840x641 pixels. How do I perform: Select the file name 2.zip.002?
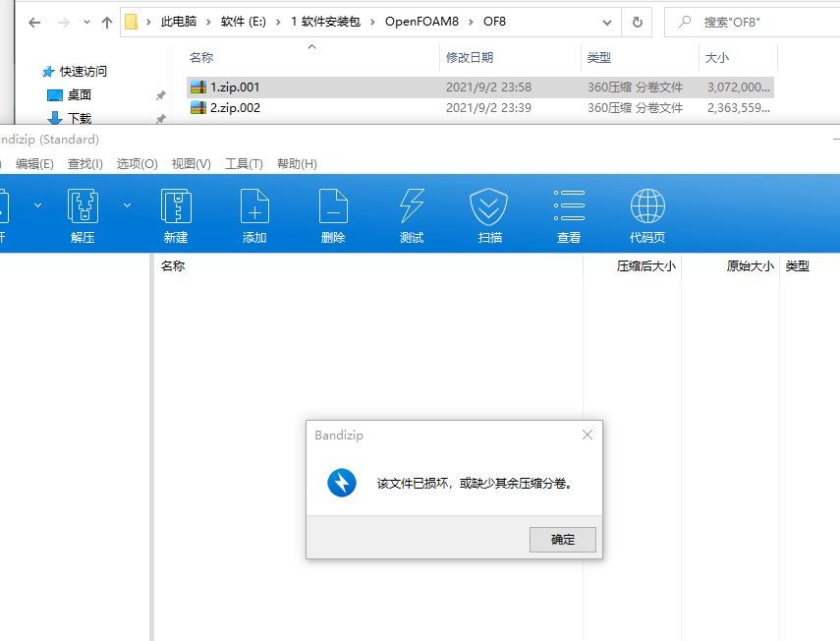235,108
